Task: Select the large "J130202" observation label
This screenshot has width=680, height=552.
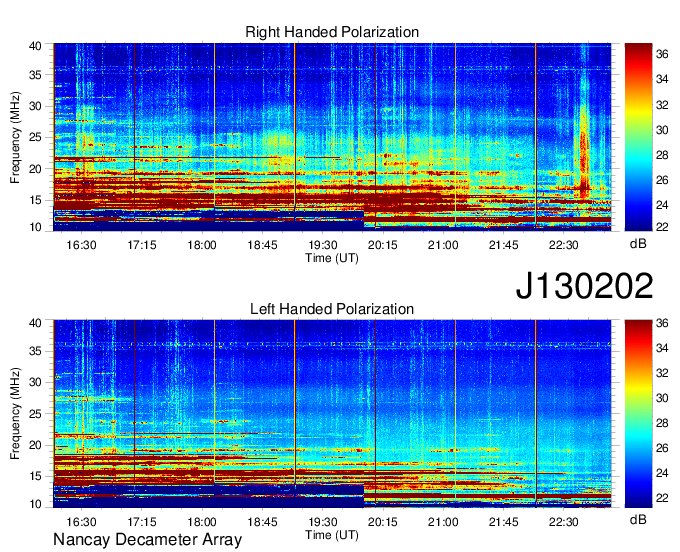Action: [x=584, y=286]
